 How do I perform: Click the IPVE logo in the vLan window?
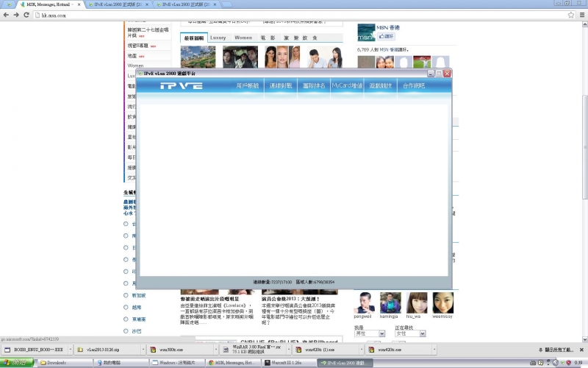[x=182, y=85]
